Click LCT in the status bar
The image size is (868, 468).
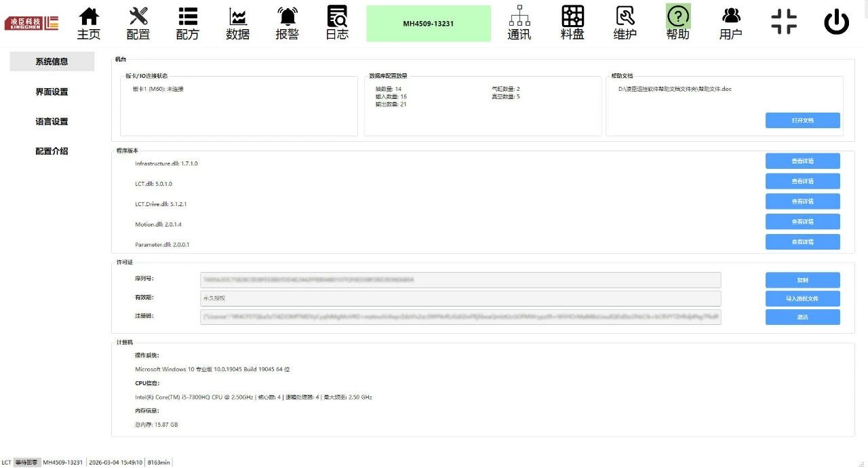tap(6, 463)
